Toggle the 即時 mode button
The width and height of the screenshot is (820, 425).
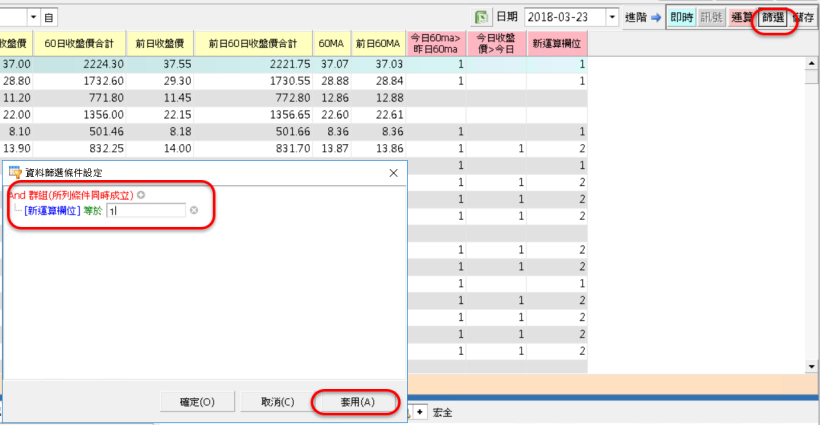(681, 18)
